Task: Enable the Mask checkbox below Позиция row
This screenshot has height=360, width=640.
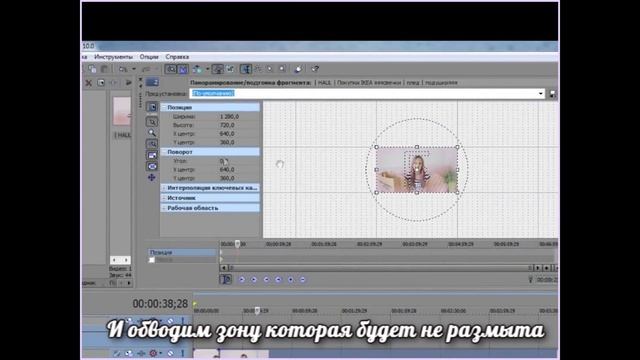Action: coord(152,260)
